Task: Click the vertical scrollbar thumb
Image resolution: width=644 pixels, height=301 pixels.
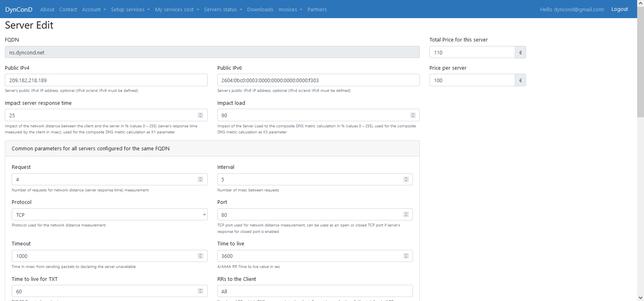Action: pyautogui.click(x=640, y=62)
